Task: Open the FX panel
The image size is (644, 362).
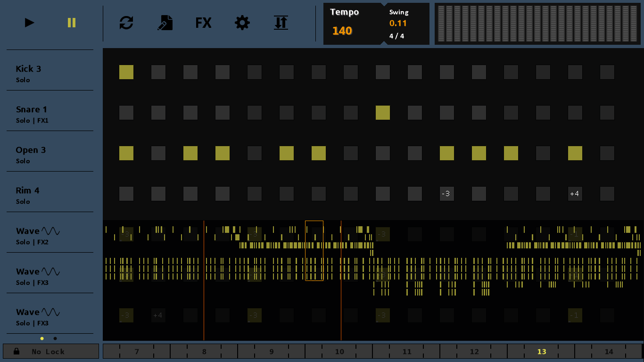Action: (x=203, y=23)
